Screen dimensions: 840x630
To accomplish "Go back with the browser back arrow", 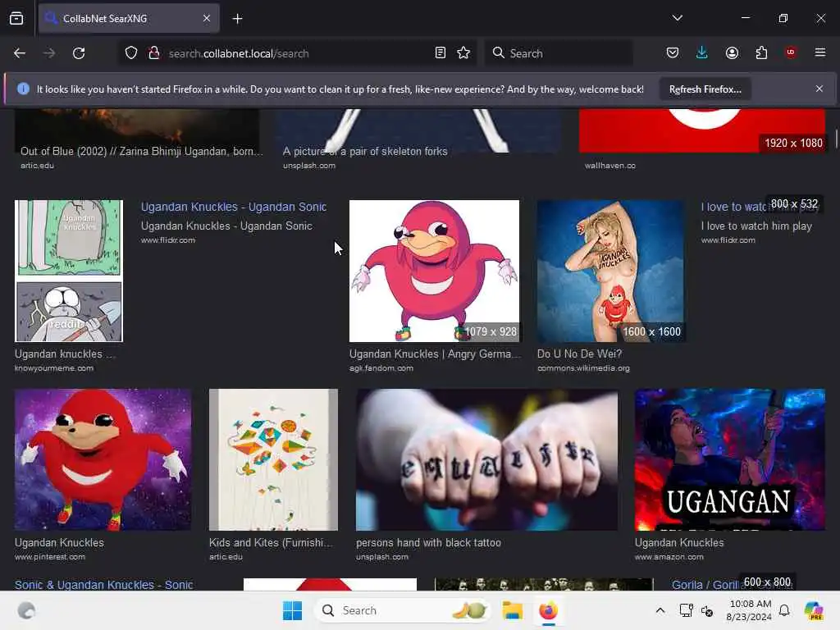I will [x=20, y=53].
